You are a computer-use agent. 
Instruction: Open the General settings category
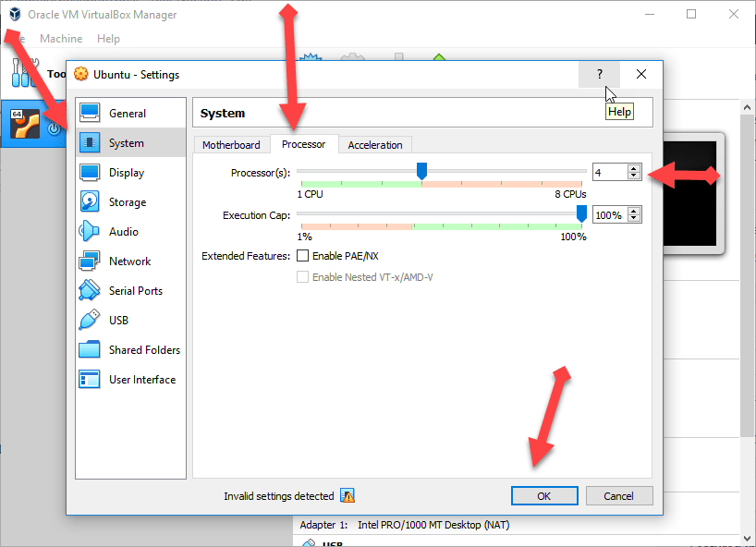tap(127, 114)
